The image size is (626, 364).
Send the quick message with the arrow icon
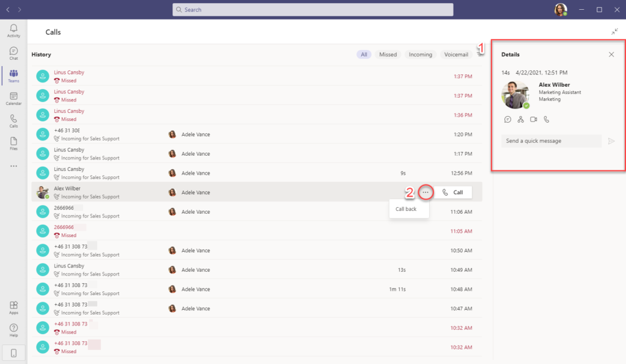[611, 141]
